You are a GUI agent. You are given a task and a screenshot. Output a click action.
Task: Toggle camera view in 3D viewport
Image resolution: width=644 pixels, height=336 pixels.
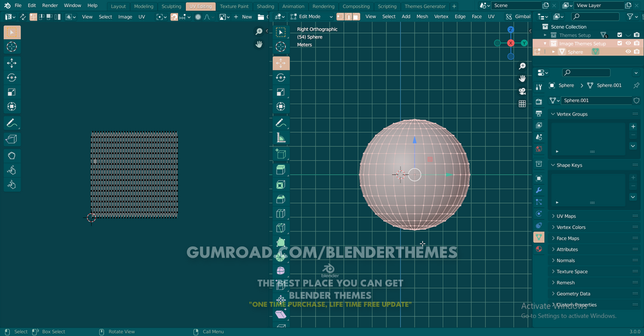[x=522, y=91]
